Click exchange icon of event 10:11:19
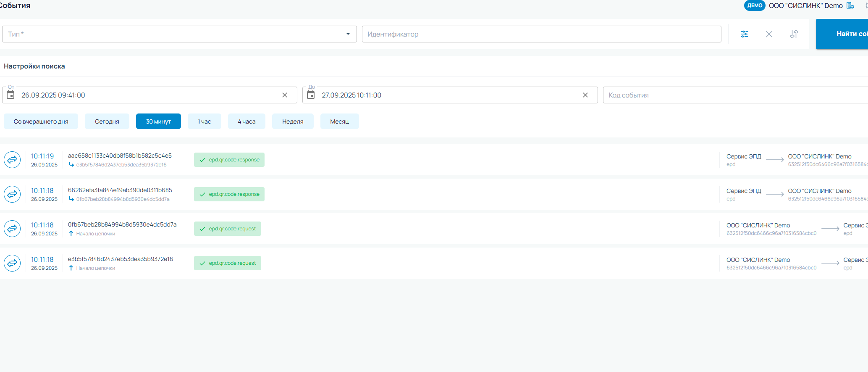This screenshot has height=372, width=868. [12, 160]
